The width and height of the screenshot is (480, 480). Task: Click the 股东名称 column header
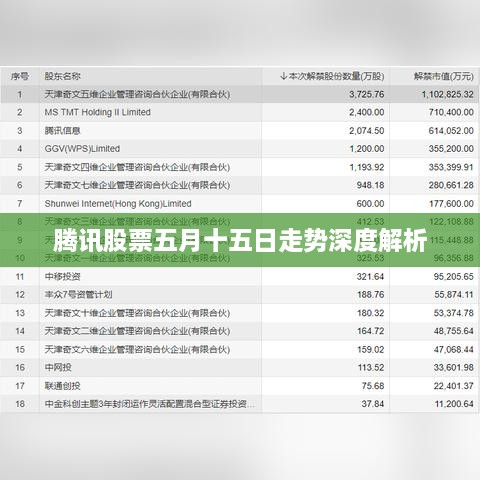pos(62,76)
